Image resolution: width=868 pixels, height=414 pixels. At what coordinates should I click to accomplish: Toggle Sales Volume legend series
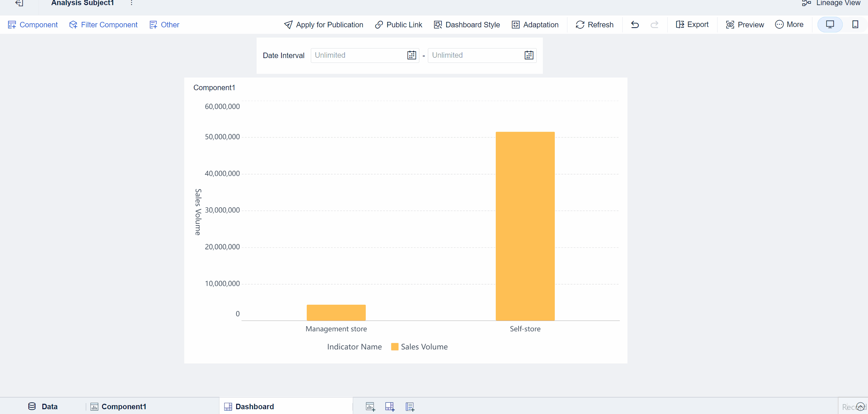(419, 347)
